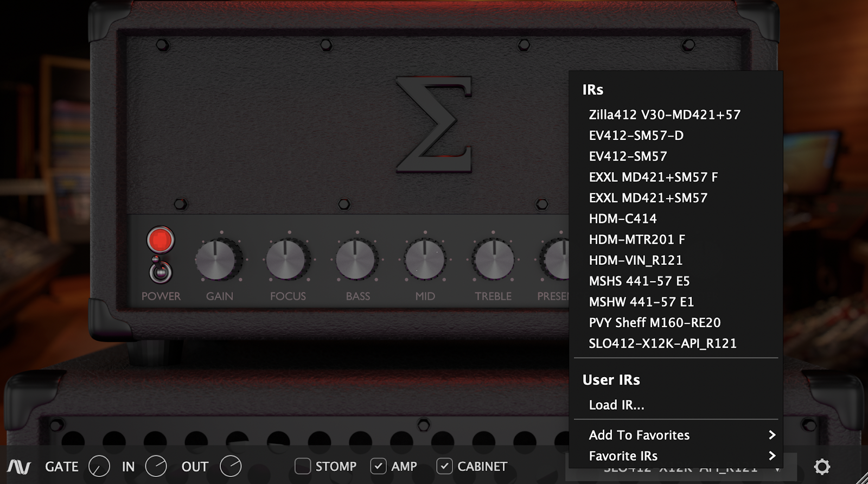
Task: Choose the EV412-SM57 IR entry
Action: pyautogui.click(x=675, y=156)
